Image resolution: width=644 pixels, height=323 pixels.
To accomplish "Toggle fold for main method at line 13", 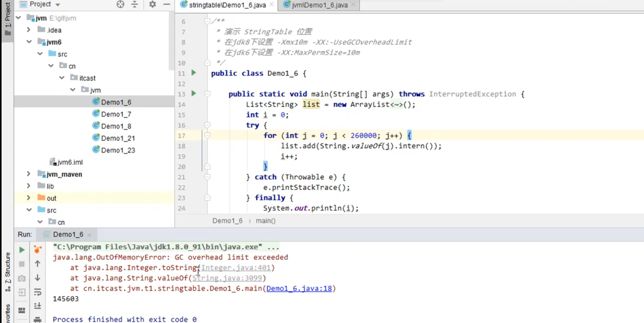I will point(207,94).
